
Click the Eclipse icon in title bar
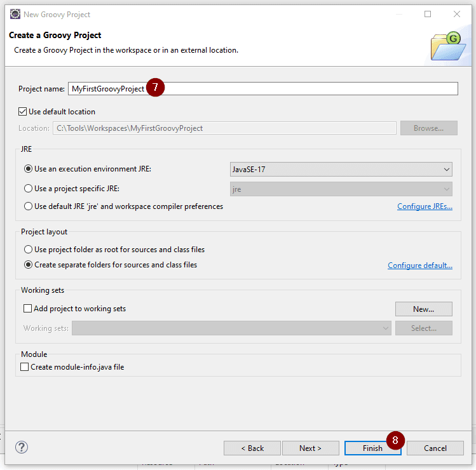15,14
